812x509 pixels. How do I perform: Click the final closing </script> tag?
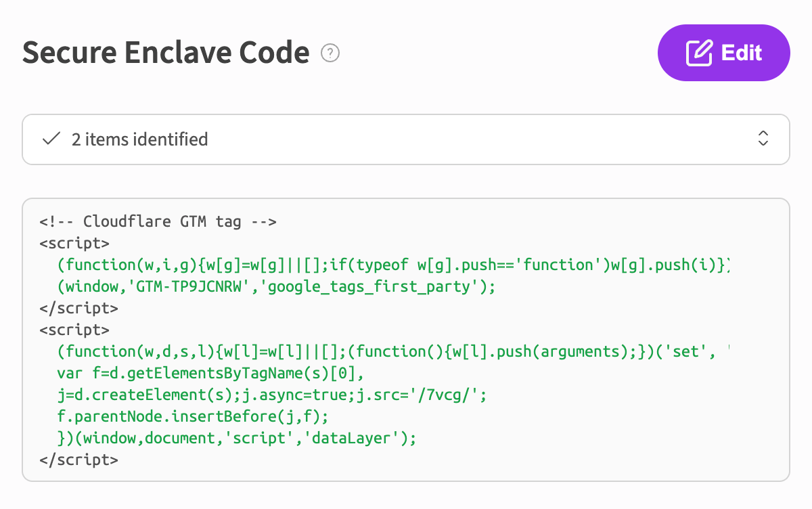click(x=79, y=460)
